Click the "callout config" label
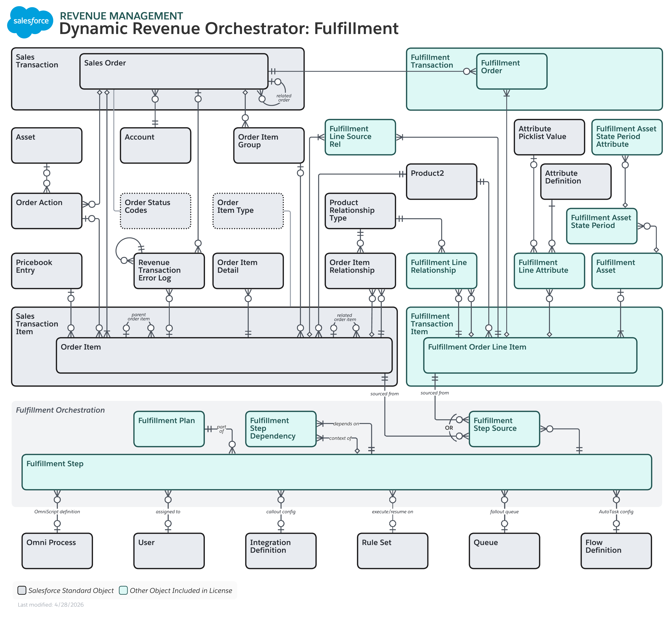This screenshot has width=672, height=622. (281, 512)
